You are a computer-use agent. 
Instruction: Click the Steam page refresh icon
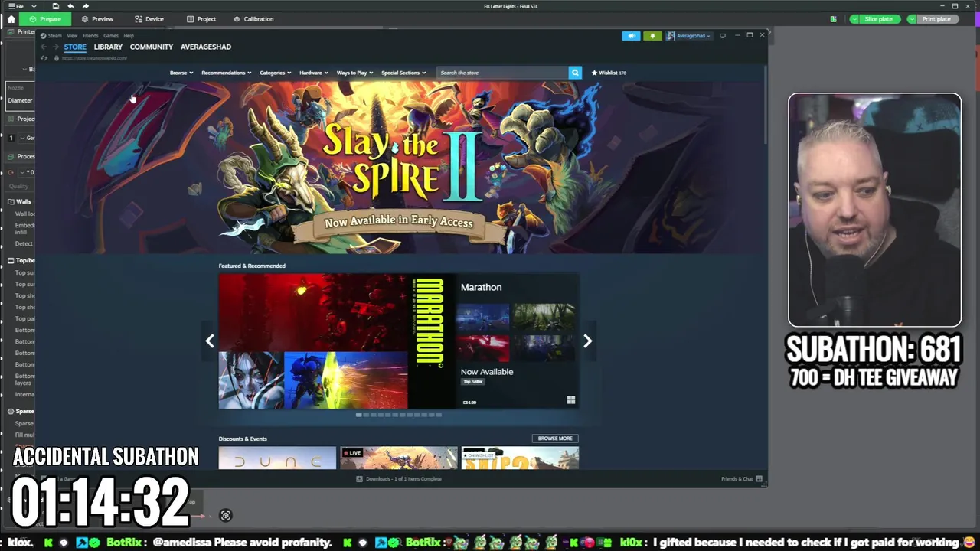[44, 58]
